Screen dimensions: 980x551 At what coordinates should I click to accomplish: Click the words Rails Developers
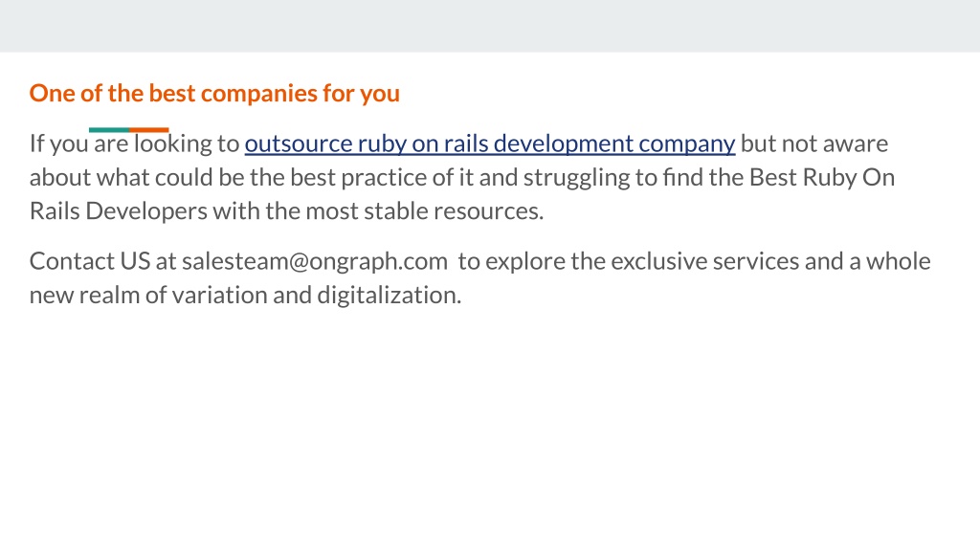pyautogui.click(x=118, y=211)
